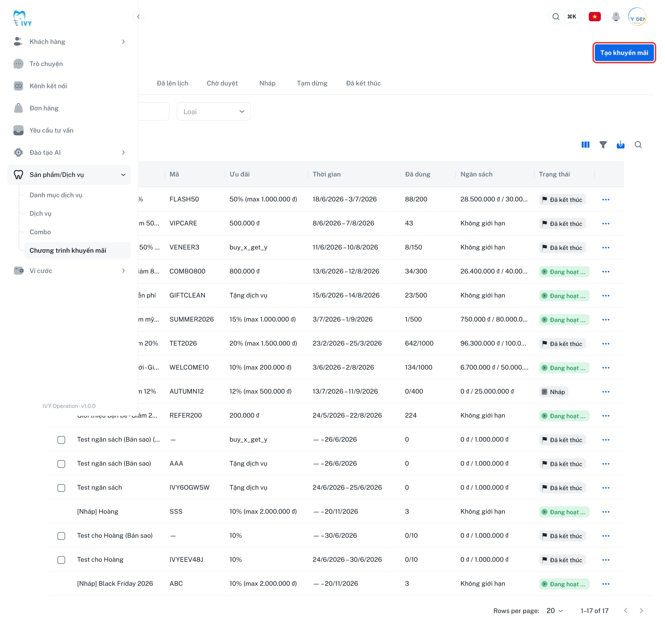Open actions menu for WELCOME10 row
Image resolution: width=665 pixels, height=644 pixels.
coord(606,368)
